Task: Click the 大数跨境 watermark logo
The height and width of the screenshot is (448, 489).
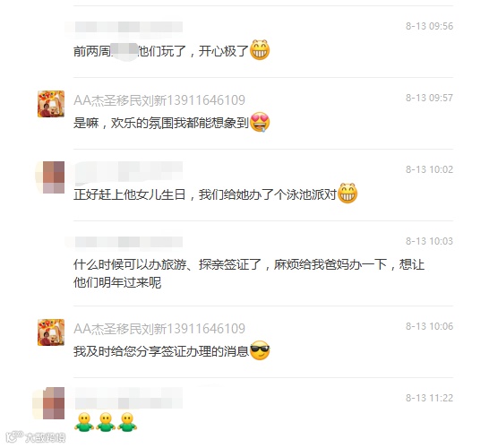Action: coord(36,437)
